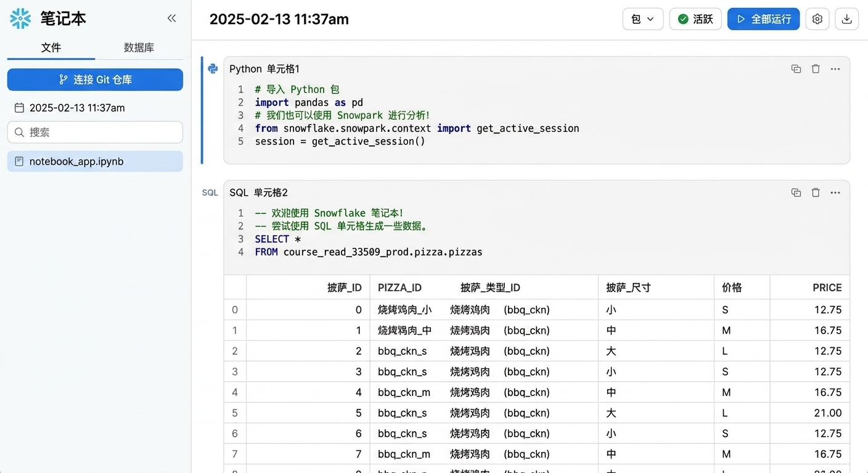Switch to the 文件 tab
Screen dimensions: 868x473
click(x=51, y=47)
